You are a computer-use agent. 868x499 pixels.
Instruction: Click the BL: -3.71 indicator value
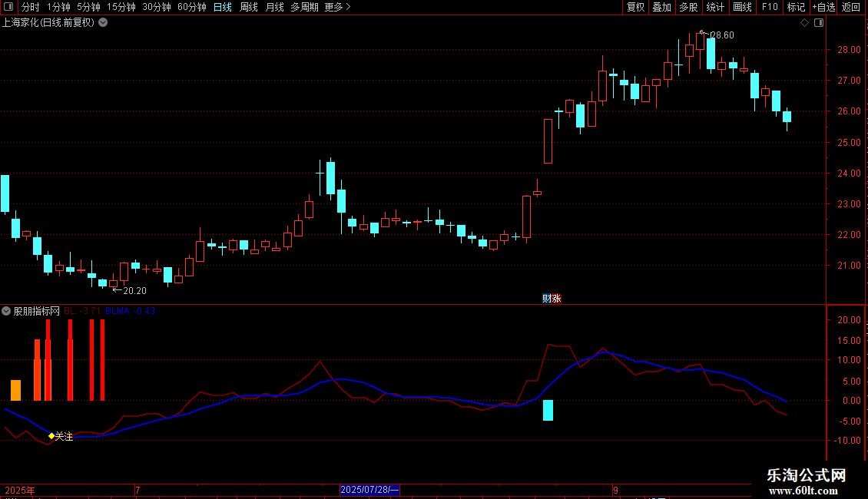click(x=82, y=311)
